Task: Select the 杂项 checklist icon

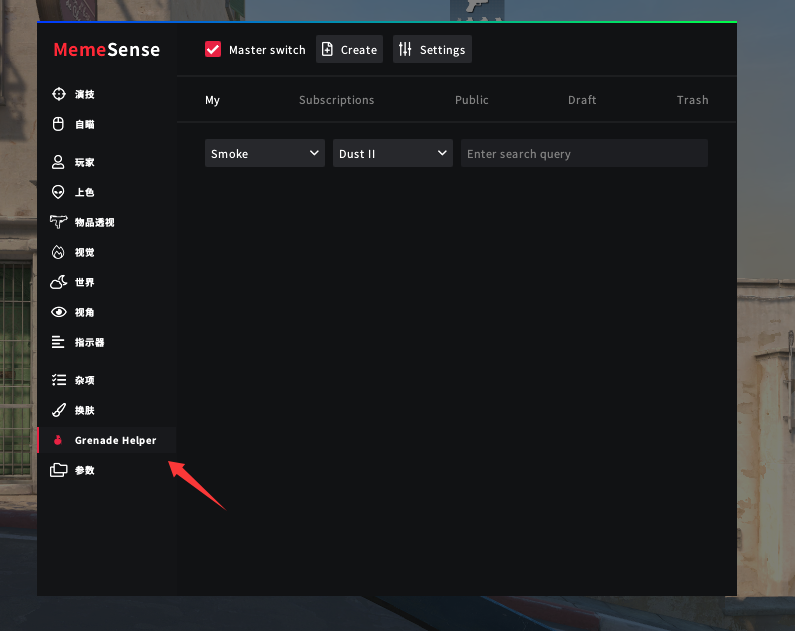Action: 58,380
